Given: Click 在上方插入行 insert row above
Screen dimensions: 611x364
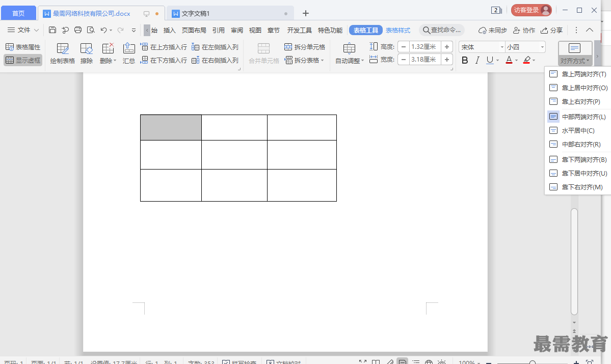Looking at the screenshot, I should coord(164,47).
